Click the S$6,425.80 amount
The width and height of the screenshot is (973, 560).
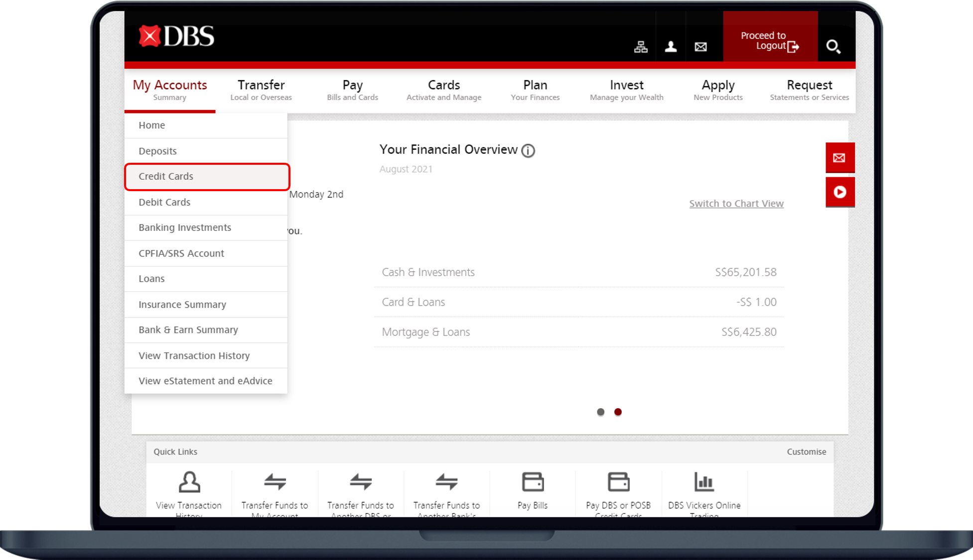(x=749, y=332)
